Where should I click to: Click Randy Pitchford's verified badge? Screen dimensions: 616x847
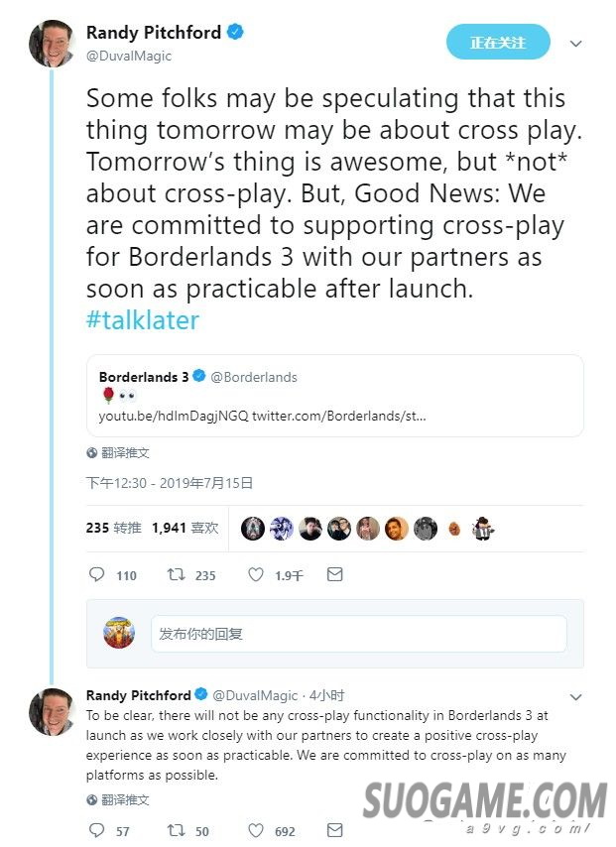235,33
